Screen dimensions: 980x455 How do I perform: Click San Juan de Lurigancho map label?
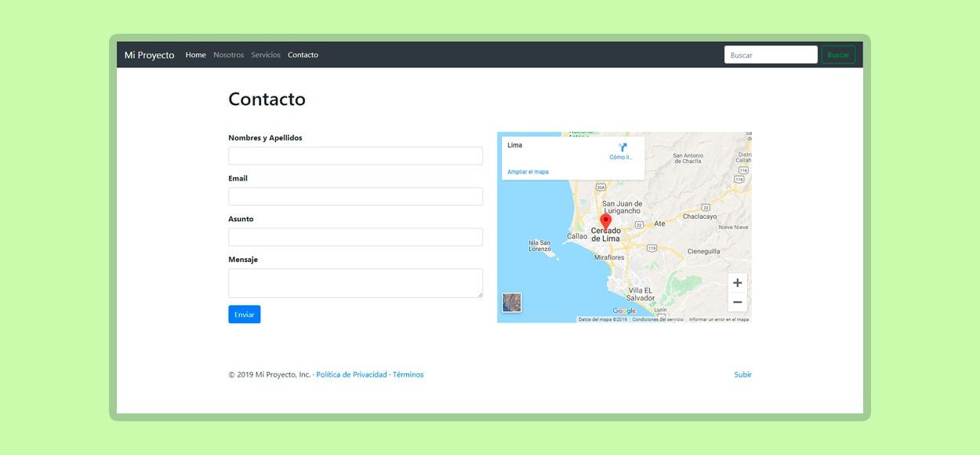622,207
